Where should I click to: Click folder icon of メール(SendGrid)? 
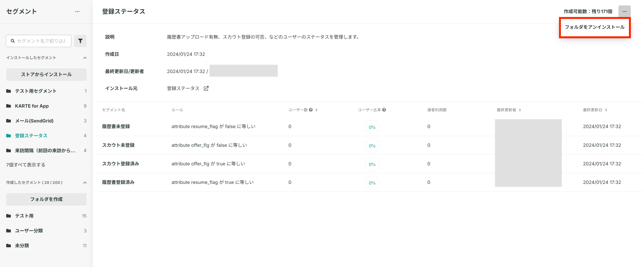(x=9, y=121)
